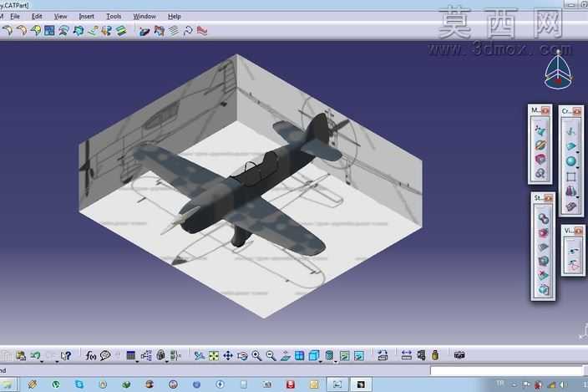
Task: Click the teal sphere icon in Cr toolbar
Action: click(570, 161)
